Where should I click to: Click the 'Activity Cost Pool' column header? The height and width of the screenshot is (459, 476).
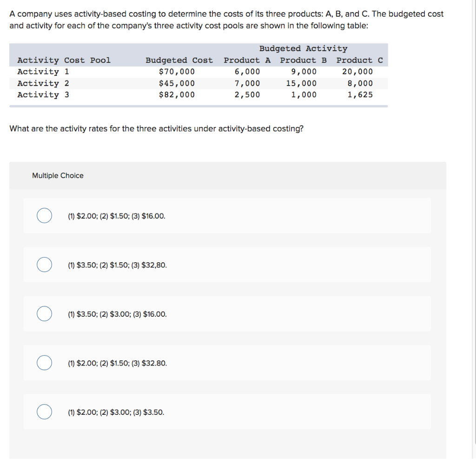[x=64, y=60]
